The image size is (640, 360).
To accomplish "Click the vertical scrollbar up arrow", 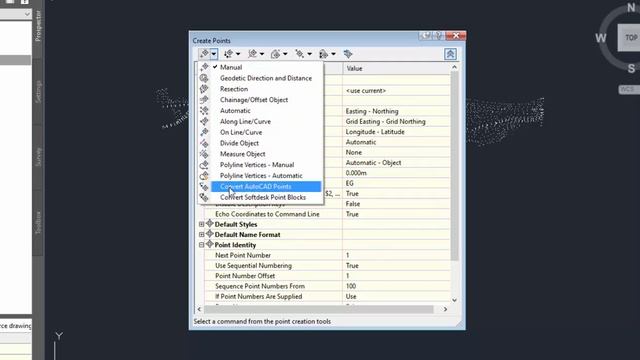I will click(x=454, y=67).
